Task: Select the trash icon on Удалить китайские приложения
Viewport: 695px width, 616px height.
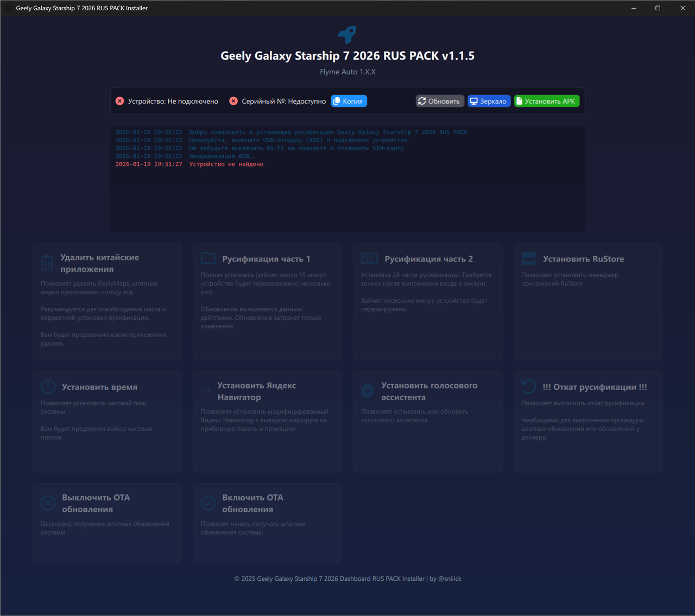Action: pyautogui.click(x=47, y=263)
